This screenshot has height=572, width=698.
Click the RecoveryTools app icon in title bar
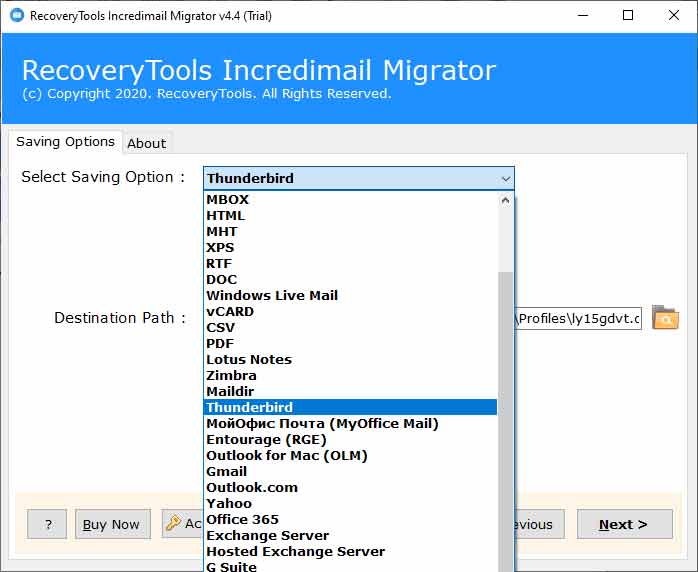tap(17, 16)
